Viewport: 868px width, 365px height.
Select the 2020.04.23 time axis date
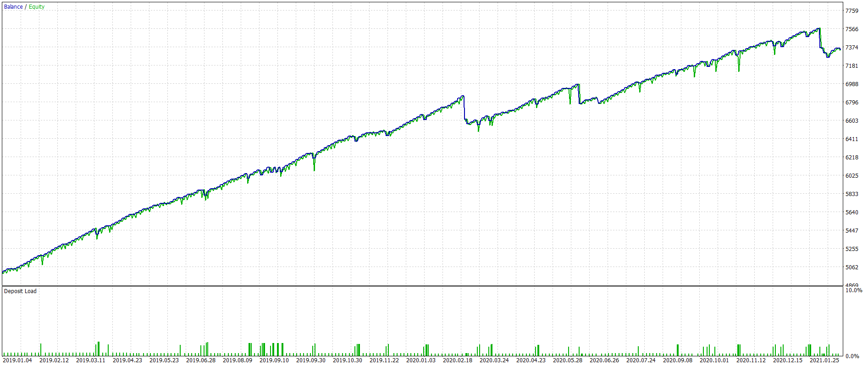pyautogui.click(x=531, y=360)
